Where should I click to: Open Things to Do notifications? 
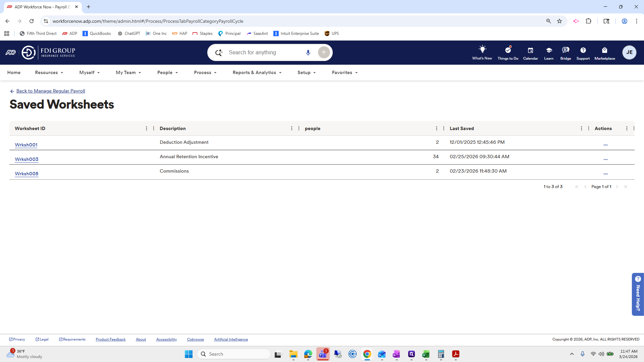pyautogui.click(x=507, y=52)
